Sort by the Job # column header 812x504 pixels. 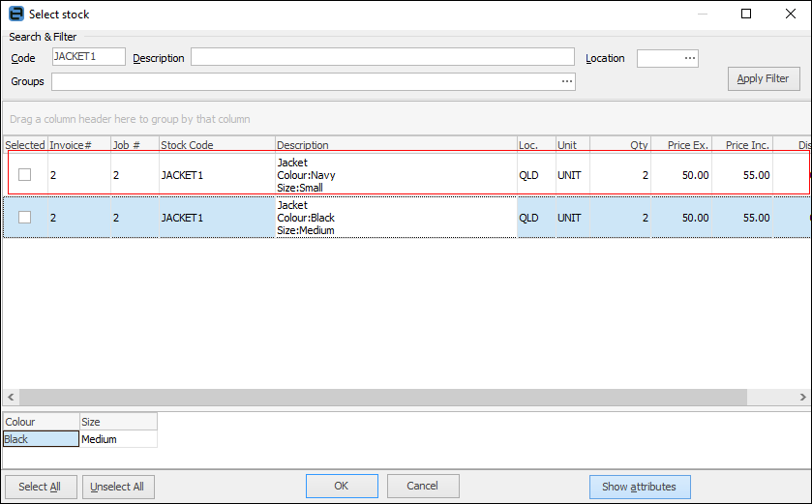(135, 145)
